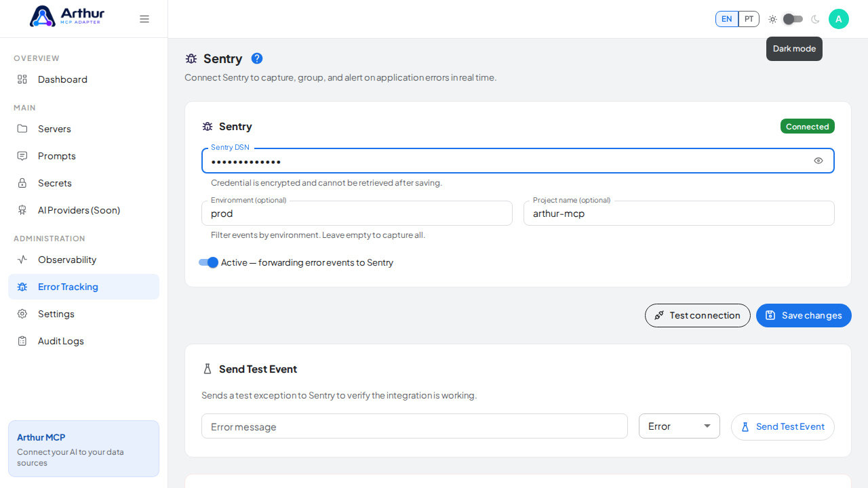The width and height of the screenshot is (868, 488).
Task: Click the sun light-mode icon
Action: click(x=772, y=19)
